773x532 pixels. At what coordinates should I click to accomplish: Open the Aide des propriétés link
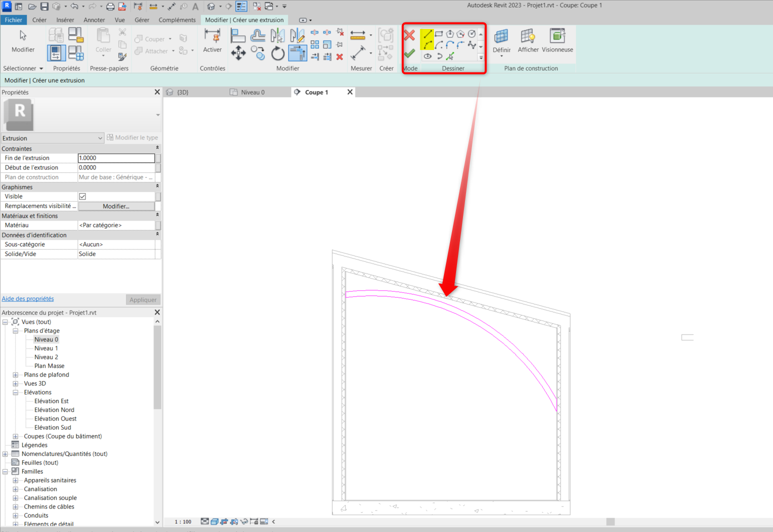pyautogui.click(x=28, y=299)
